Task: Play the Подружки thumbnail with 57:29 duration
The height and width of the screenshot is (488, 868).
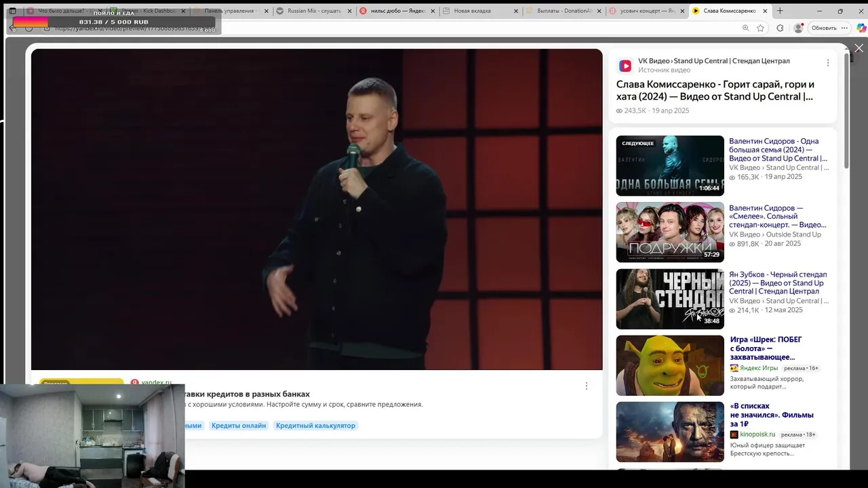Action: [x=670, y=232]
